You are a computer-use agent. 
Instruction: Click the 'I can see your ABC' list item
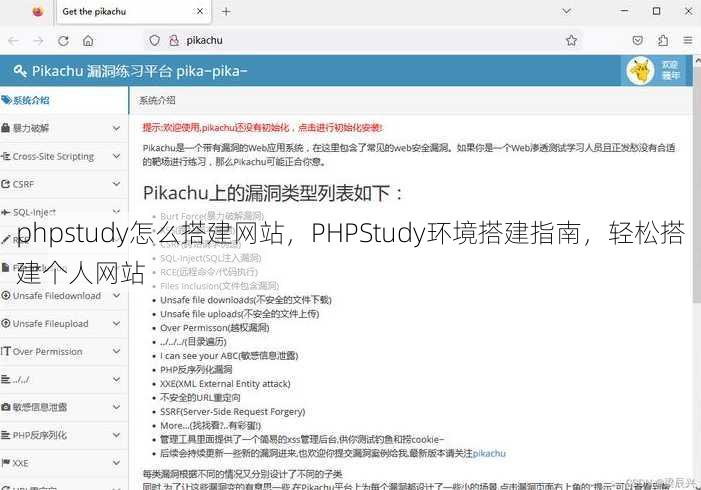pos(229,356)
